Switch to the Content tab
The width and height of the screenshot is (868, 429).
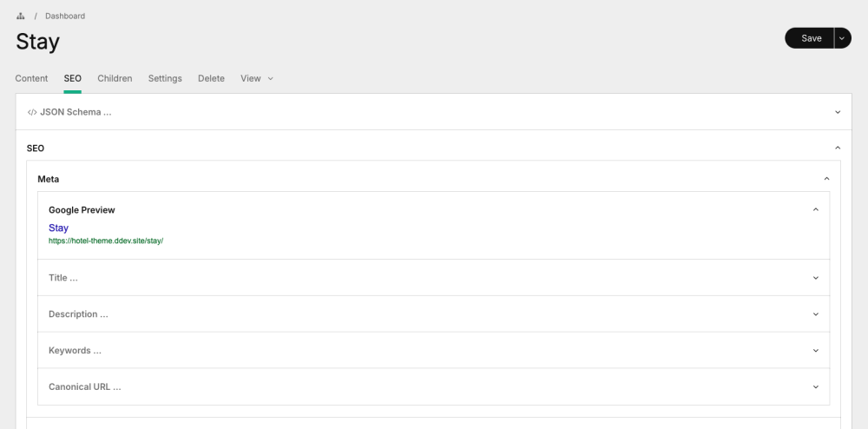[x=31, y=78]
